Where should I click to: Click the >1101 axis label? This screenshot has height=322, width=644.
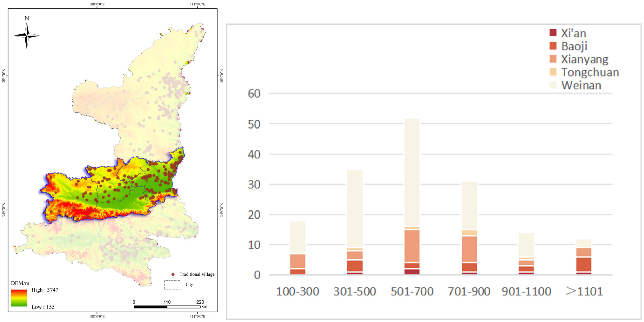click(x=584, y=291)
